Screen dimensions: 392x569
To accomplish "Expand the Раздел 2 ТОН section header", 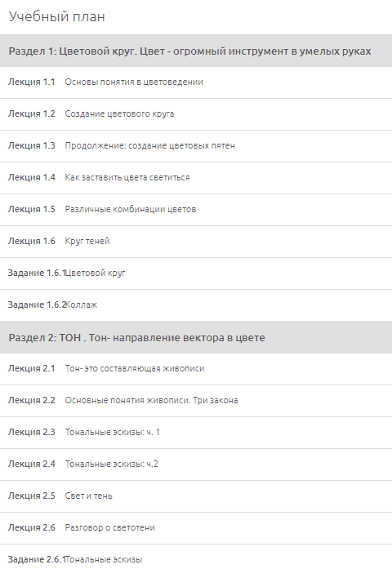I will 196,337.
